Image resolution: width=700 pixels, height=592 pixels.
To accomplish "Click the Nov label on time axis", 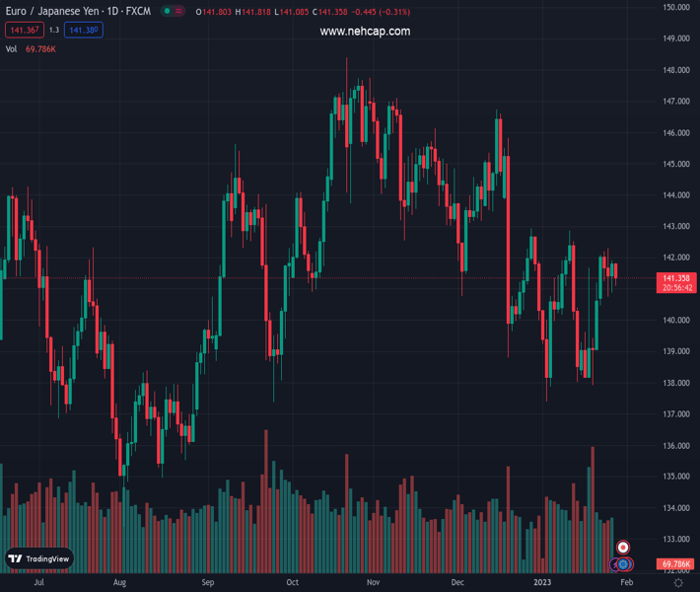I will click(373, 583).
